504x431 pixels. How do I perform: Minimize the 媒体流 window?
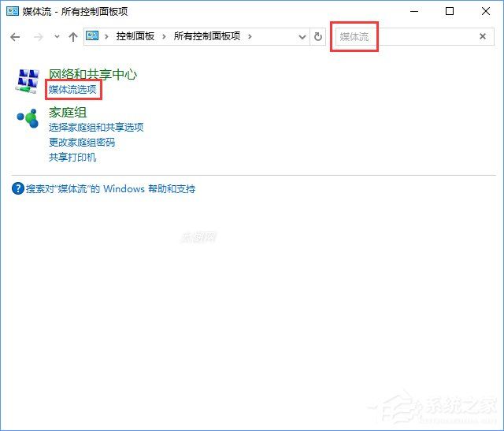pos(414,11)
